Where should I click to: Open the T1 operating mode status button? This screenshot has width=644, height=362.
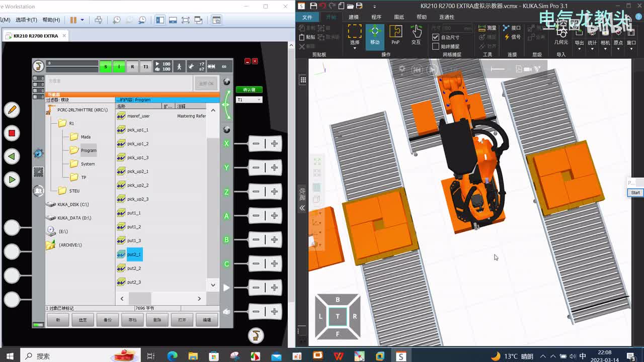tap(145, 66)
